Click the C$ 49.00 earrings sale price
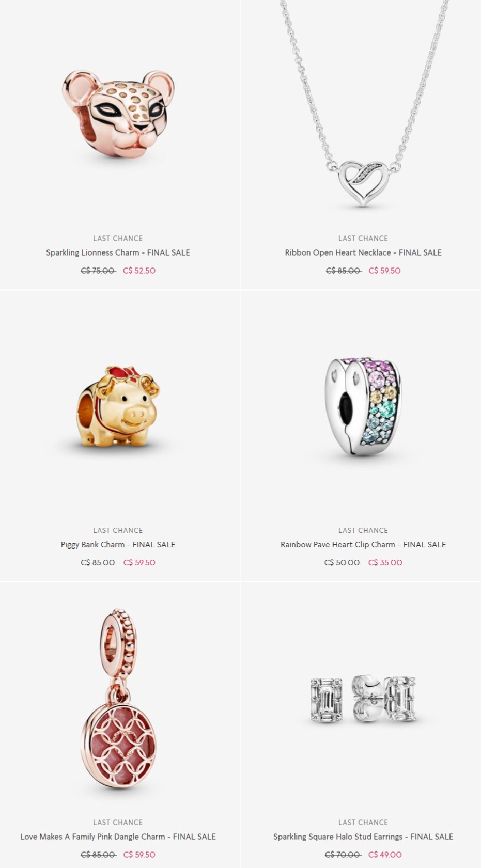481x868 pixels. tap(385, 855)
